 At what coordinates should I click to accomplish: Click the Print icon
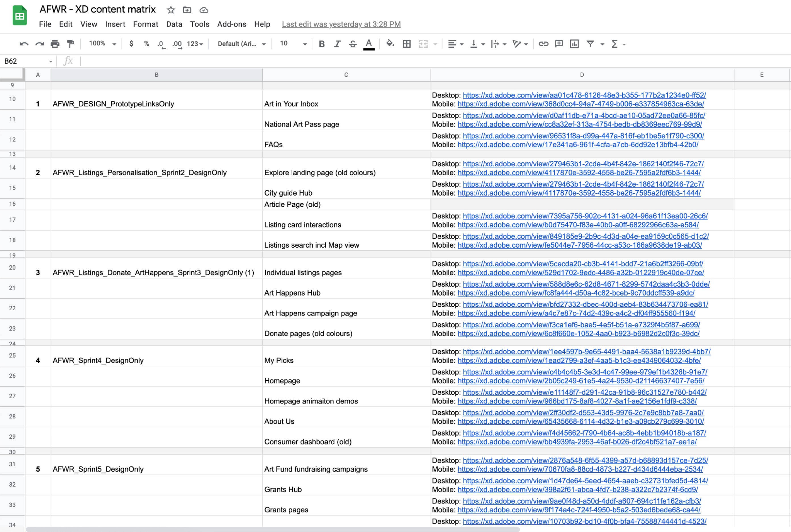pos(55,44)
